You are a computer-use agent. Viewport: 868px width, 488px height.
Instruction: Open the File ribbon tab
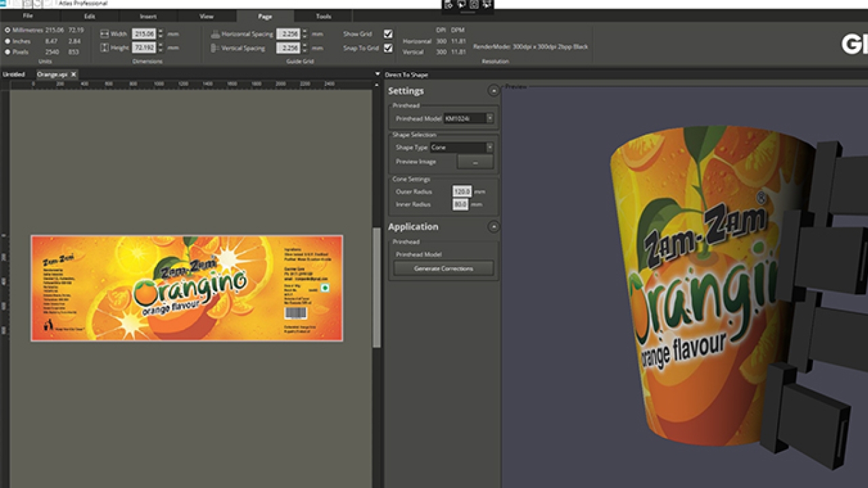click(x=28, y=16)
